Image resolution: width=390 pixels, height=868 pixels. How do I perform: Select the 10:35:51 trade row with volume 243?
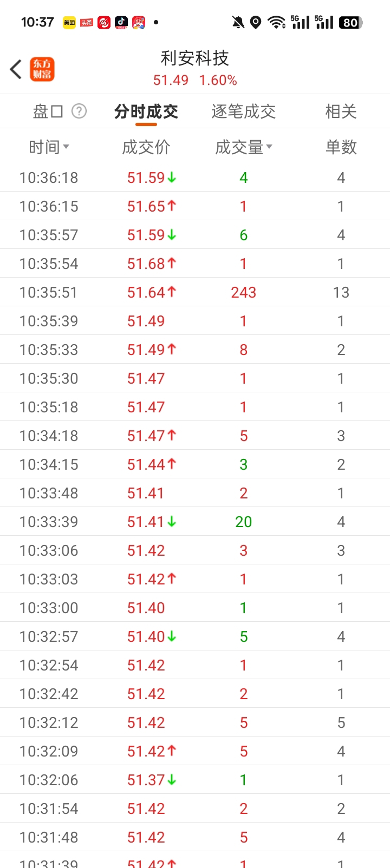tap(195, 292)
